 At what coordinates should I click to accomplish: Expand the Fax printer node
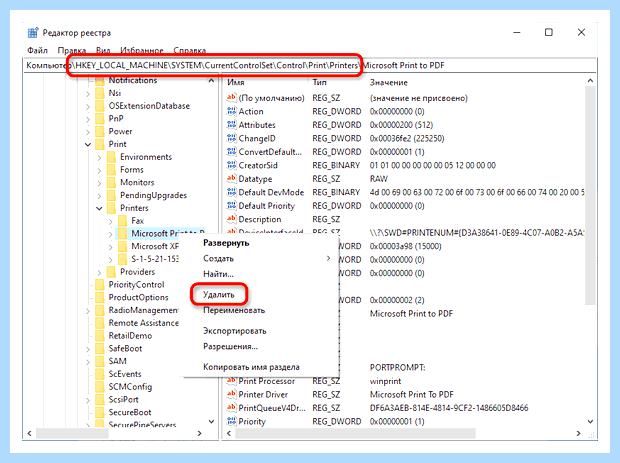[111, 221]
